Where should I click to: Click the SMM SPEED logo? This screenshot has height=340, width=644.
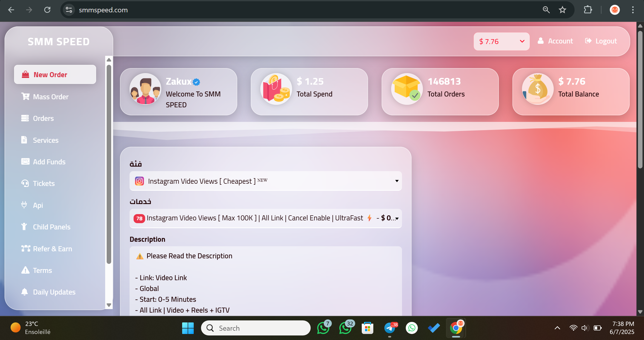coord(59,42)
